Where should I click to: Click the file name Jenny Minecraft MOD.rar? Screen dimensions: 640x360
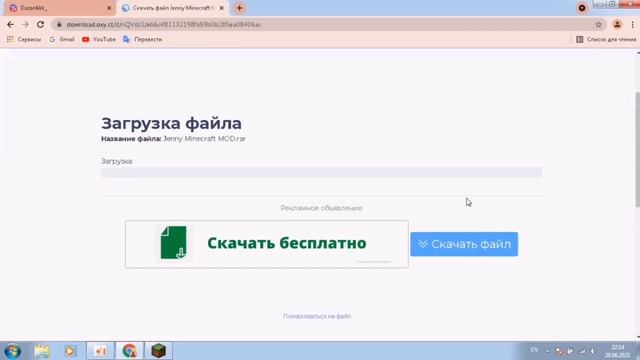(x=204, y=139)
